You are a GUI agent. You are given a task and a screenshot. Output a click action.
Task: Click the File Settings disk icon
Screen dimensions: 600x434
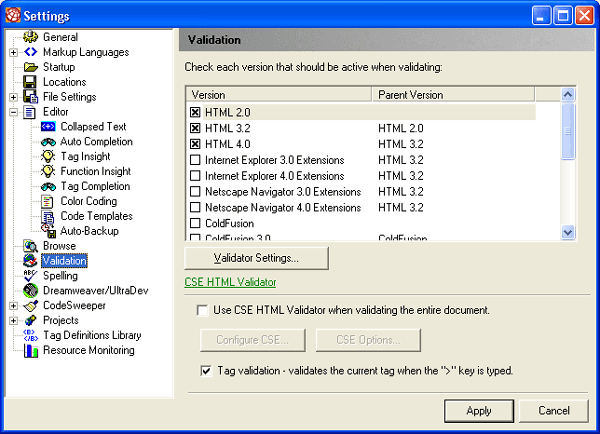30,96
